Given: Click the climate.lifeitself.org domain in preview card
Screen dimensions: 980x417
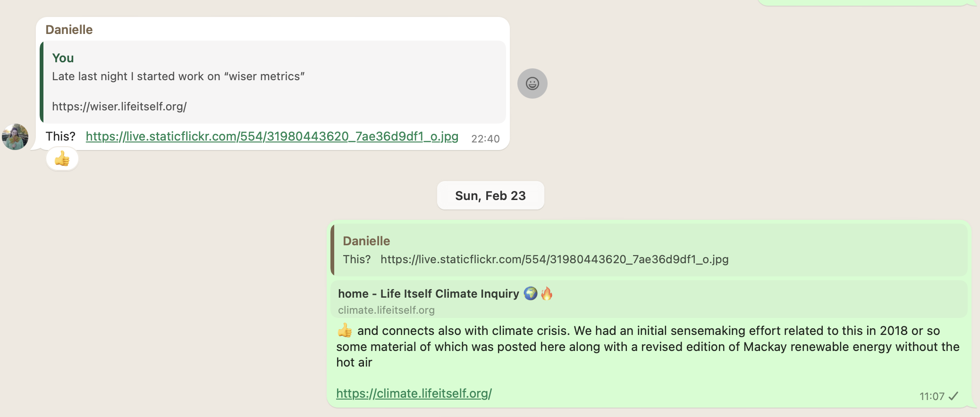Looking at the screenshot, I should (x=386, y=310).
